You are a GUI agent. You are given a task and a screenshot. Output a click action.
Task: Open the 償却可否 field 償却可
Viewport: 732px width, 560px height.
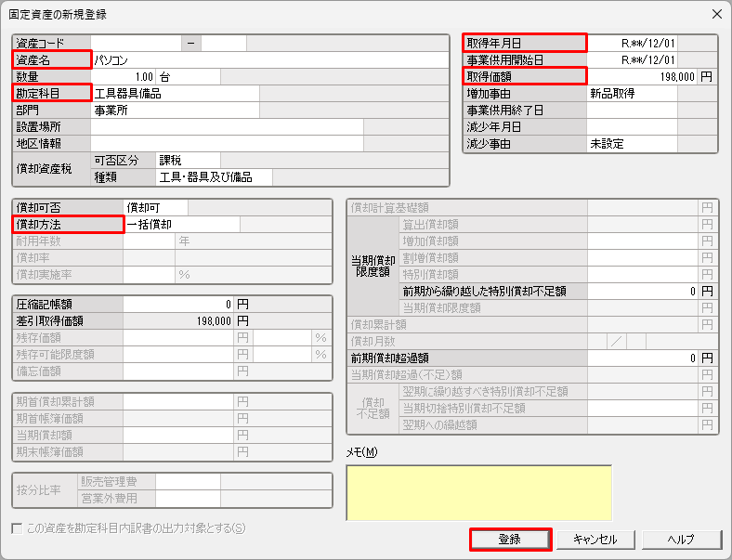coord(155,207)
